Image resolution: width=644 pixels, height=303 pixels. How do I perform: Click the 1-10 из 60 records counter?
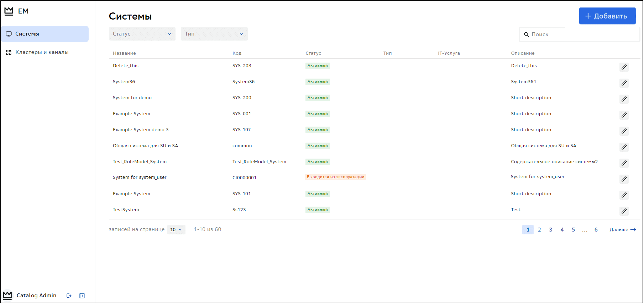click(x=207, y=230)
